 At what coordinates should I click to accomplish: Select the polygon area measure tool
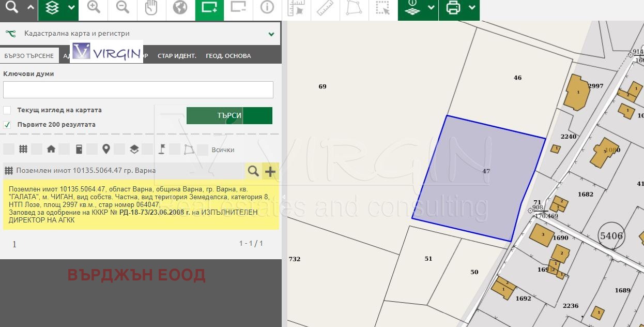pyautogui.click(x=354, y=8)
